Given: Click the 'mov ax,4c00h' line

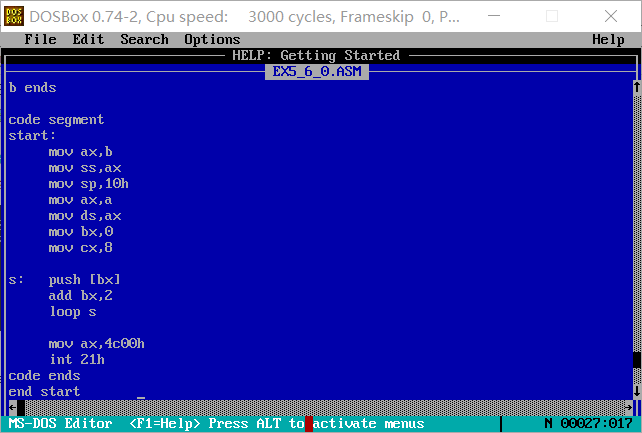Looking at the screenshot, I should pos(96,343).
